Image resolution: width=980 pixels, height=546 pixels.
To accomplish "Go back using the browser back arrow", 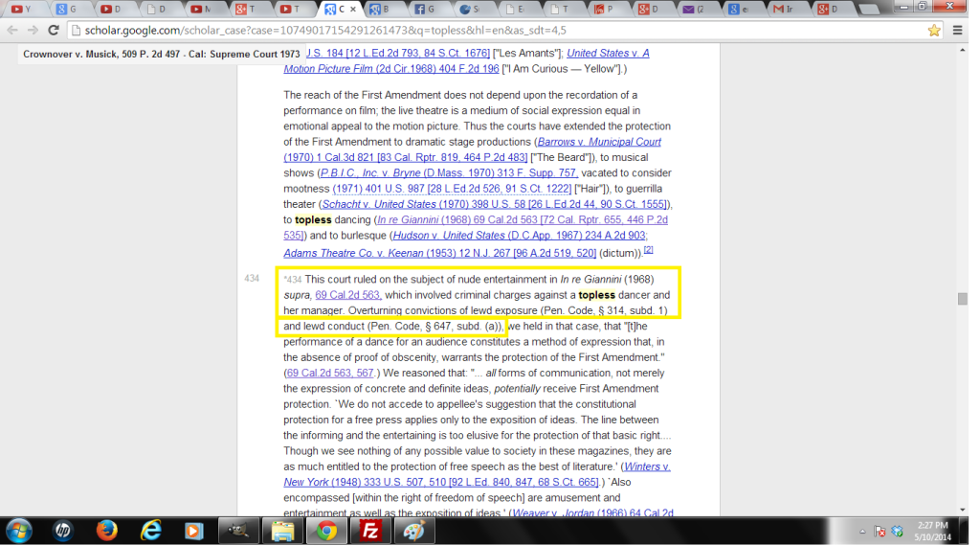I will tap(11, 30).
